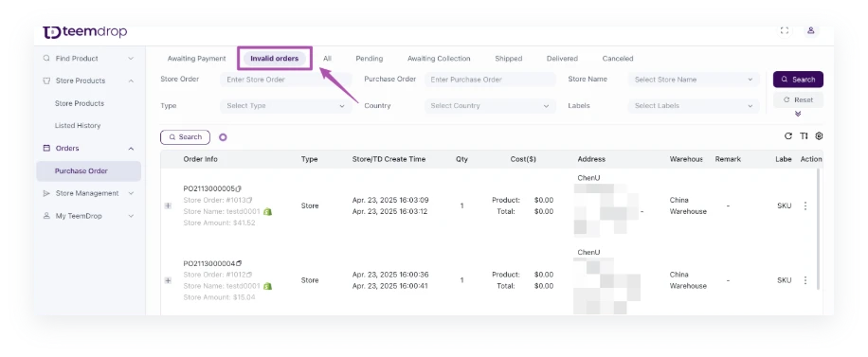868x357 pixels.
Task: Expand row details for PO2113000005
Action: (168, 205)
